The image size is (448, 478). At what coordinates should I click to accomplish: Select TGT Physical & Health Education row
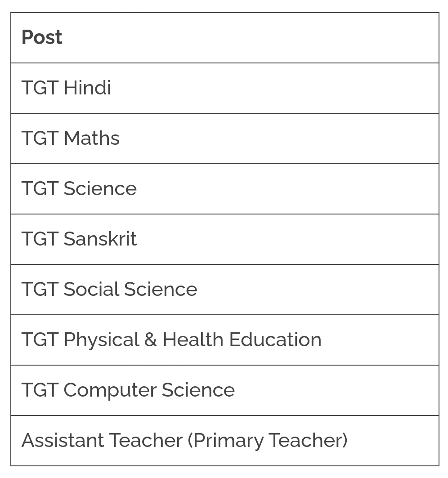click(x=225, y=340)
